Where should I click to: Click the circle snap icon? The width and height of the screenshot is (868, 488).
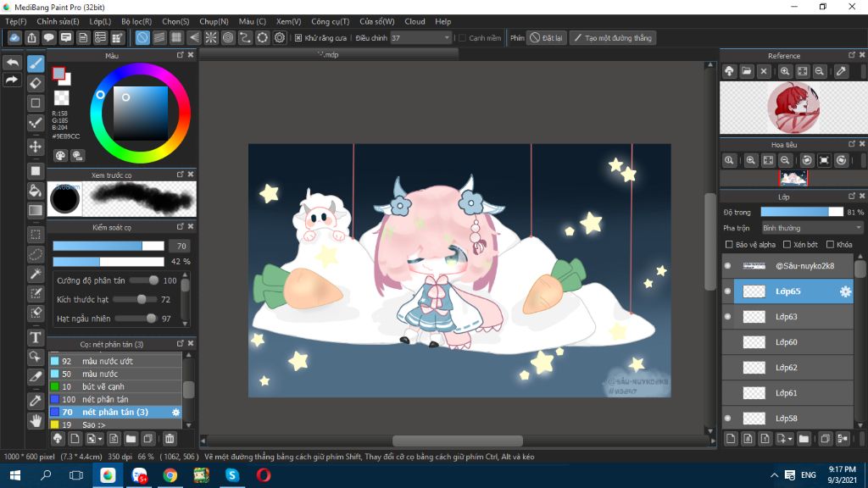[x=228, y=37]
